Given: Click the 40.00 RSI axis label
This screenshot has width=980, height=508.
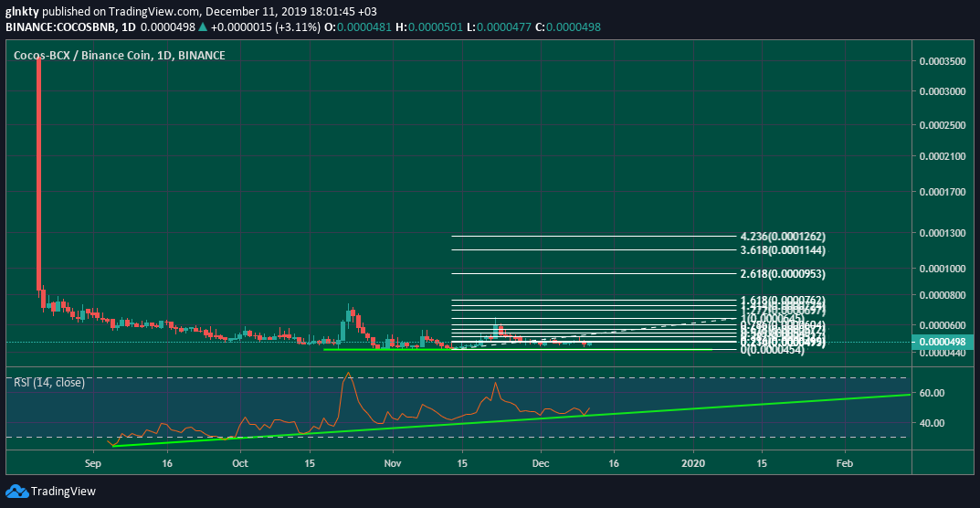Looking at the screenshot, I should tap(932, 423).
